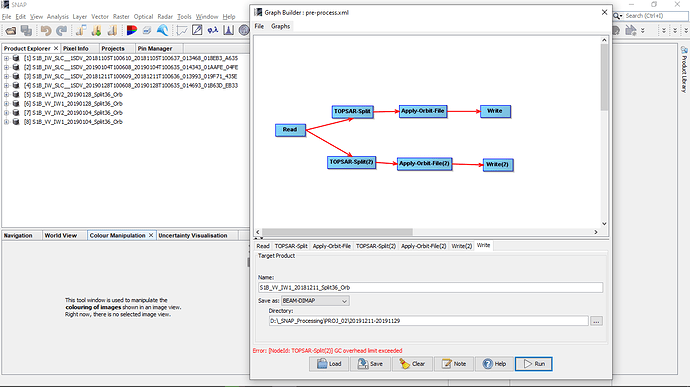Expand product [3] tree node
Image resolution: width=690 pixels, height=387 pixels.
point(6,76)
